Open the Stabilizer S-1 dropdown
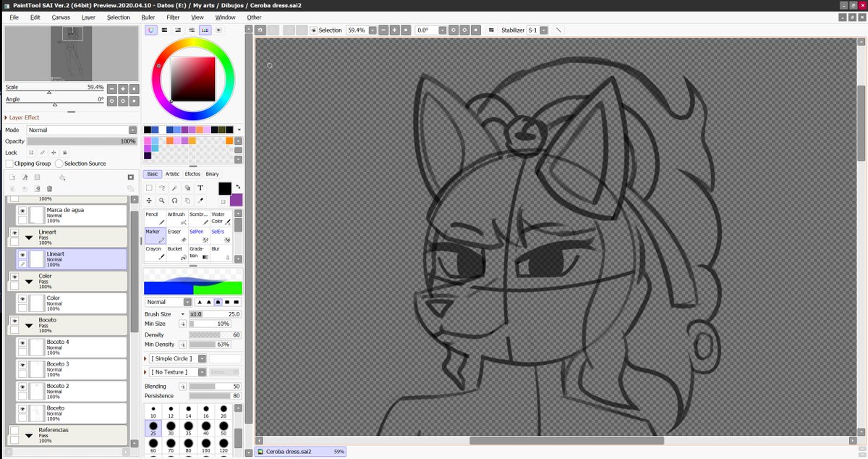Viewport: 868px width, 459px height. [x=543, y=30]
